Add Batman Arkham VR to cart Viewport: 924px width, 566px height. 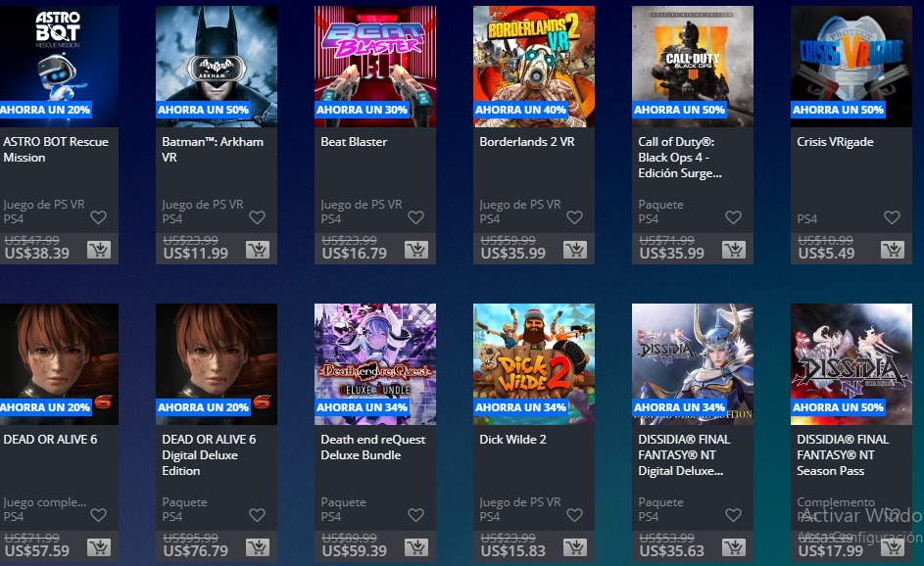258,250
